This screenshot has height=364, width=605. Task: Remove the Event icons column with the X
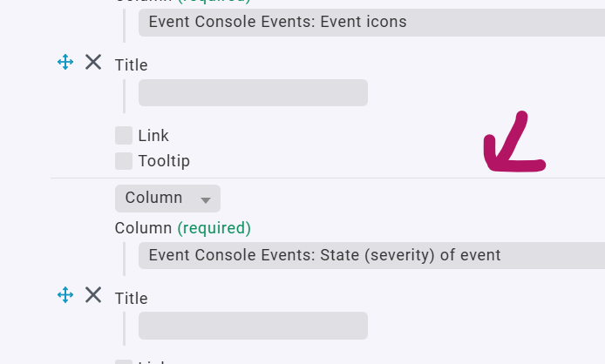pyautogui.click(x=93, y=62)
